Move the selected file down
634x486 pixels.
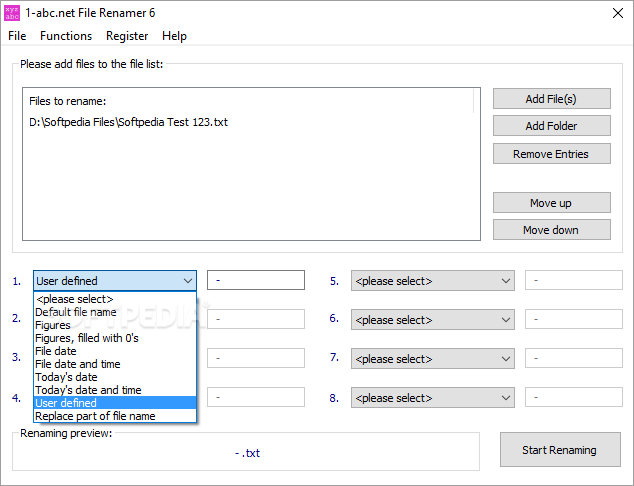tap(552, 230)
